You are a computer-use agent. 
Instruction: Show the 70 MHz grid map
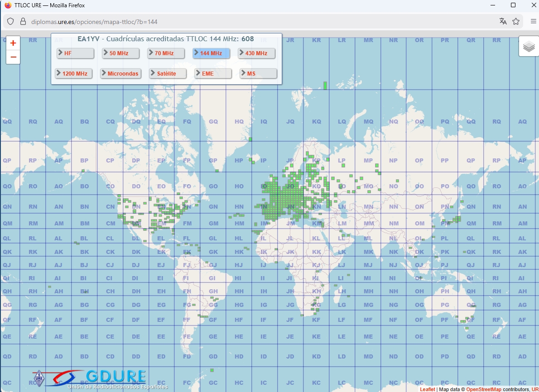point(166,53)
